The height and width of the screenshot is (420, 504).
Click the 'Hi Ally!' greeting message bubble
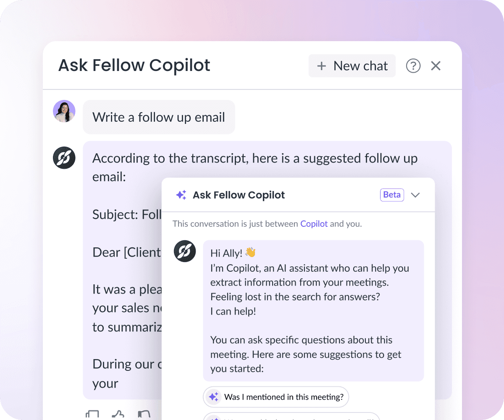pyautogui.click(x=313, y=311)
